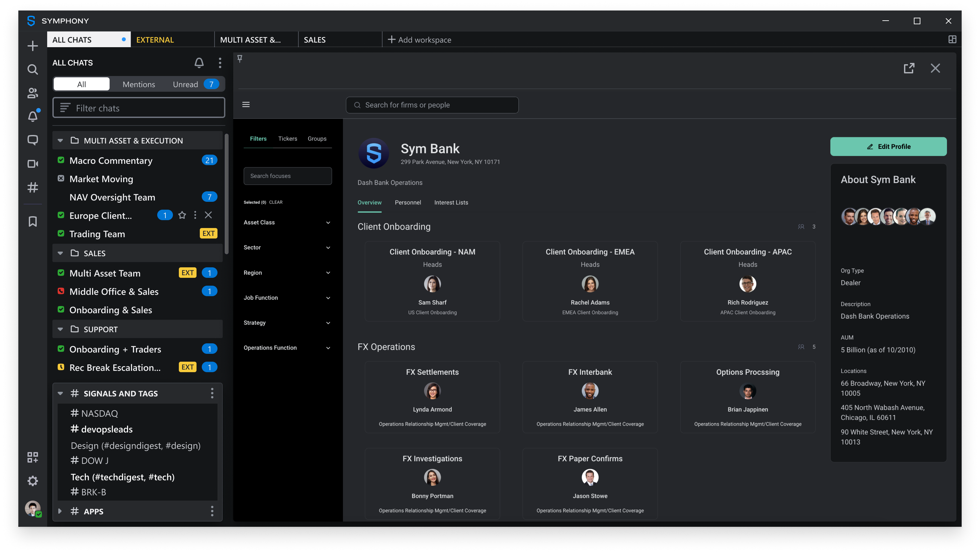Click the layout grid icon at top right
The image size is (980, 553).
click(952, 40)
